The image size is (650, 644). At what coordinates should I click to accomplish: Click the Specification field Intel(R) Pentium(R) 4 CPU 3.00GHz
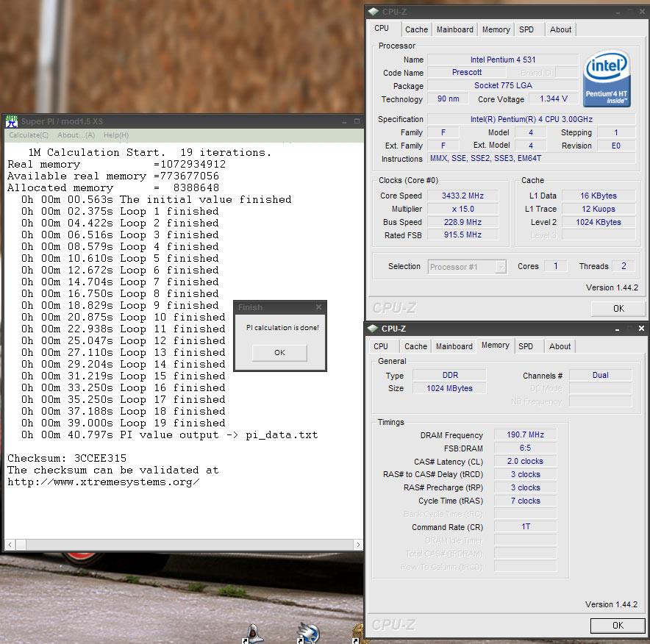tap(531, 119)
